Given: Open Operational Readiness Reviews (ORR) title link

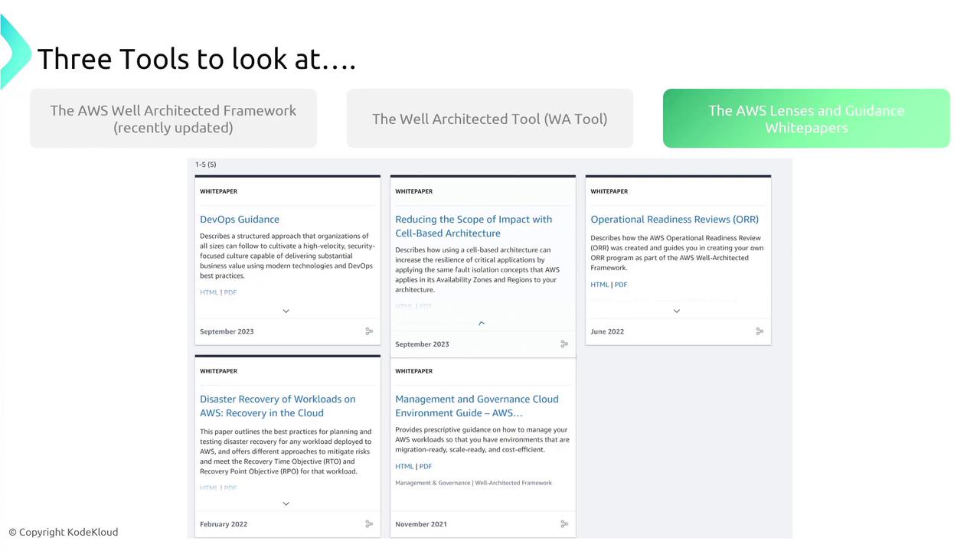Looking at the screenshot, I should (x=675, y=220).
